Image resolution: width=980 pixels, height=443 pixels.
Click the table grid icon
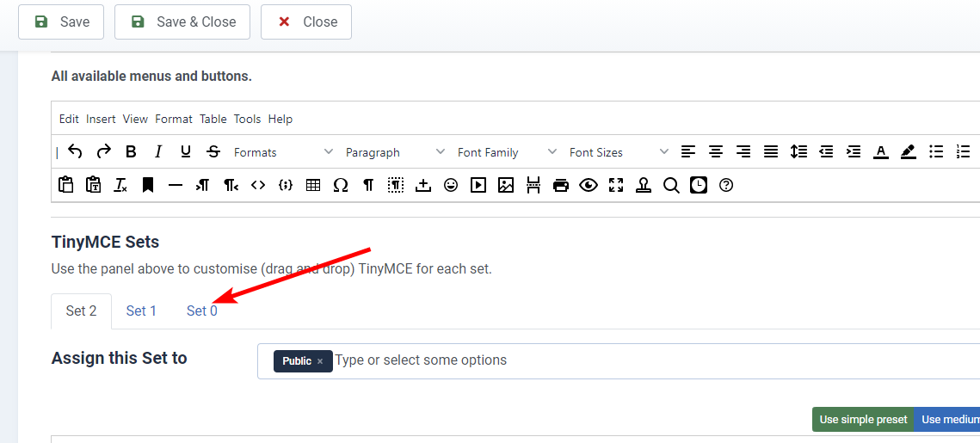(313, 185)
